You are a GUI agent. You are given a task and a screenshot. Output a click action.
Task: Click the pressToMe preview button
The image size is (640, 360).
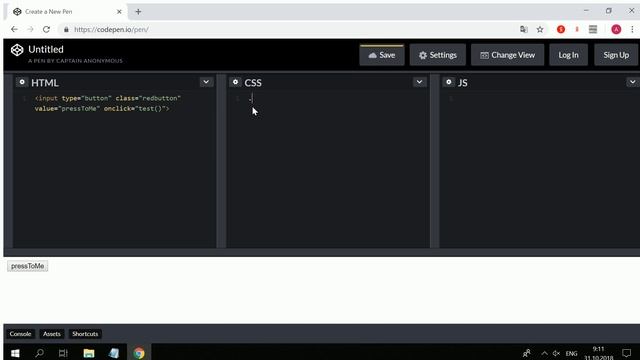[27, 266]
